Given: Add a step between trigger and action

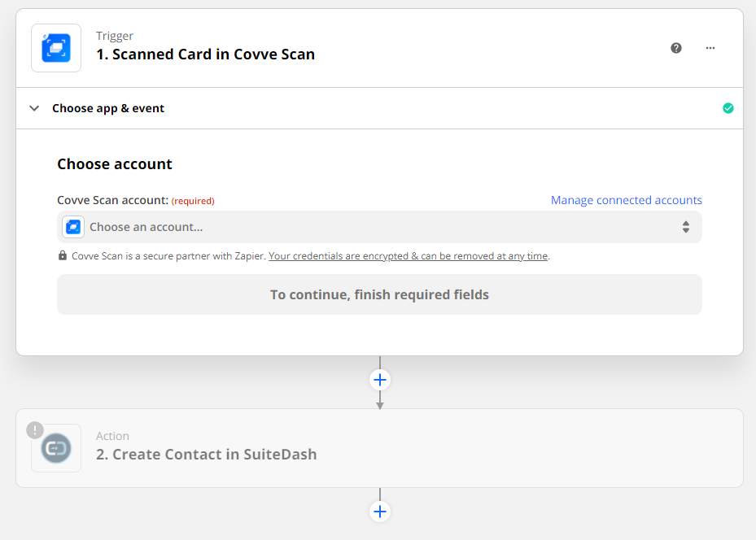Looking at the screenshot, I should click(x=380, y=380).
